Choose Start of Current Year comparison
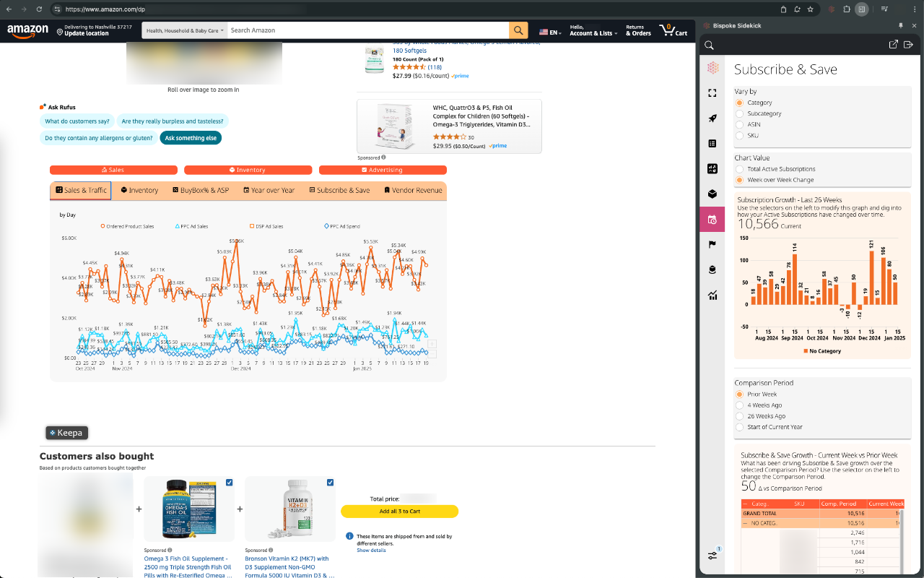 (x=739, y=427)
